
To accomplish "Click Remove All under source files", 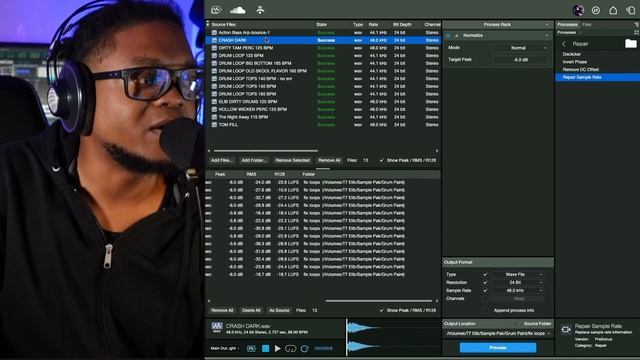I will (329, 160).
